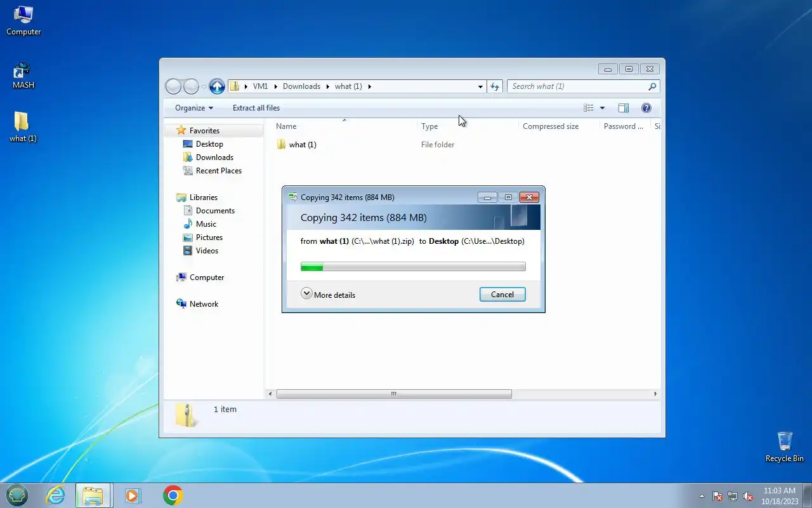Go forward in Explorer navigation
This screenshot has width=812, height=508.
coord(191,86)
